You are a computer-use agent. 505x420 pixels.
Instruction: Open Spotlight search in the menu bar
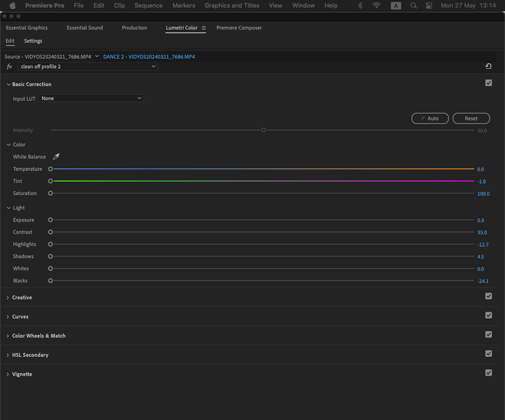[x=414, y=6]
